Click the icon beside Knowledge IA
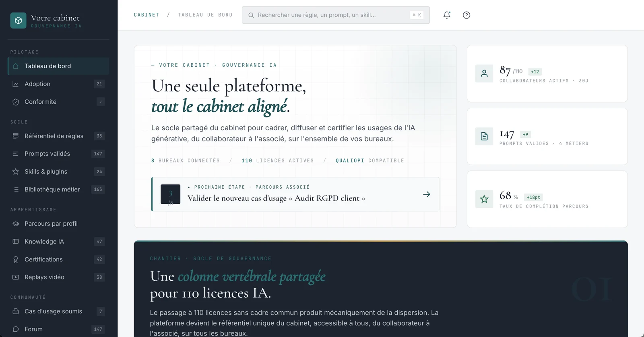Image resolution: width=644 pixels, height=337 pixels. [16, 241]
